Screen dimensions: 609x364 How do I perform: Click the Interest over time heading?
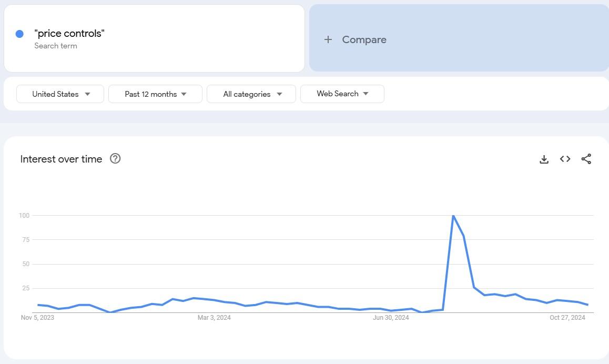pos(61,159)
